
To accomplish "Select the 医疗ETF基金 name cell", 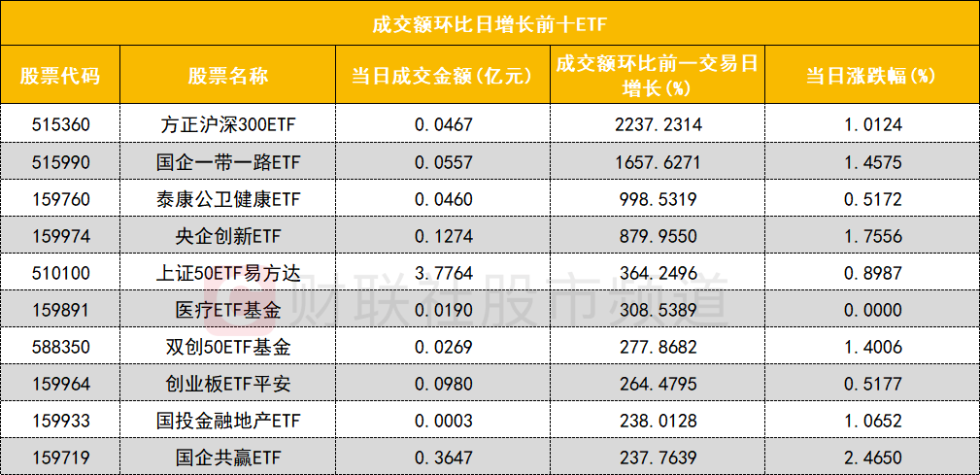I will [228, 311].
